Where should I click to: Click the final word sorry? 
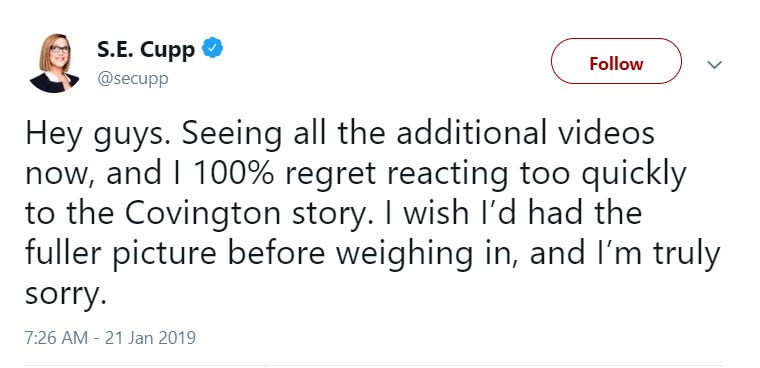tap(65, 293)
